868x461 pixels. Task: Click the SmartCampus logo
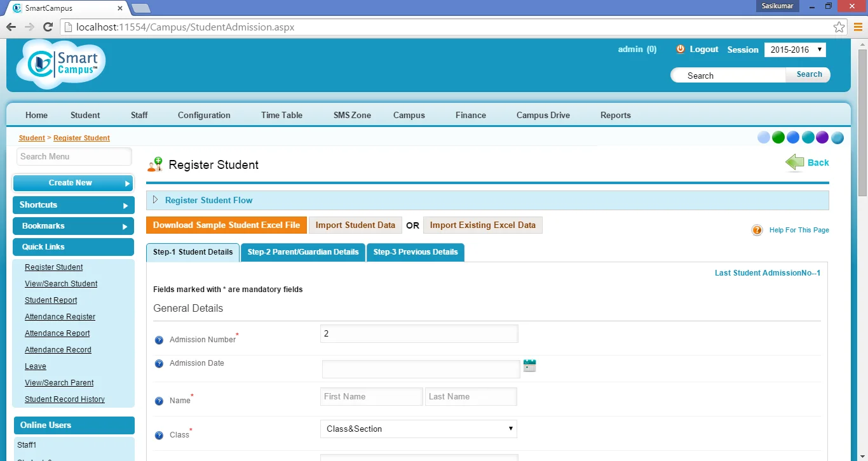click(61, 63)
